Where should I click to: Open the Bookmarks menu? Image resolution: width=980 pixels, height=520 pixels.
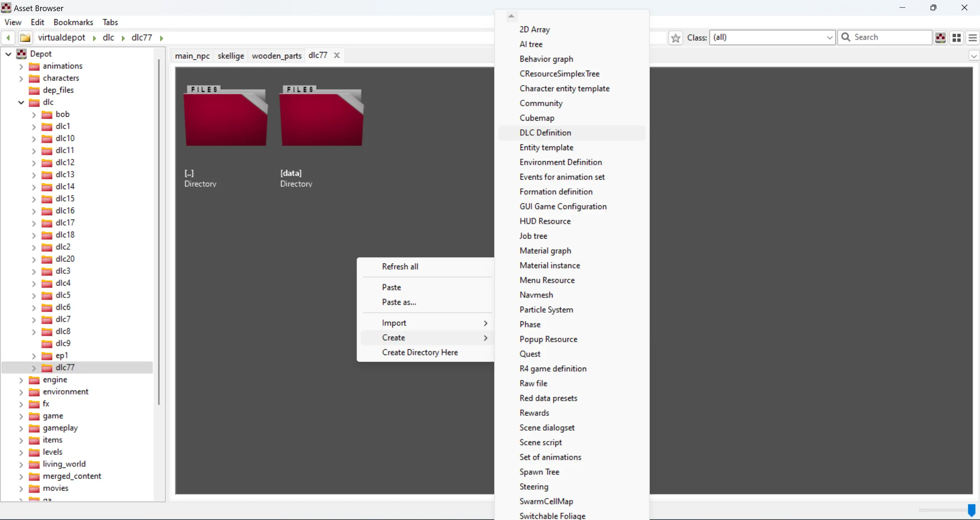(x=73, y=22)
